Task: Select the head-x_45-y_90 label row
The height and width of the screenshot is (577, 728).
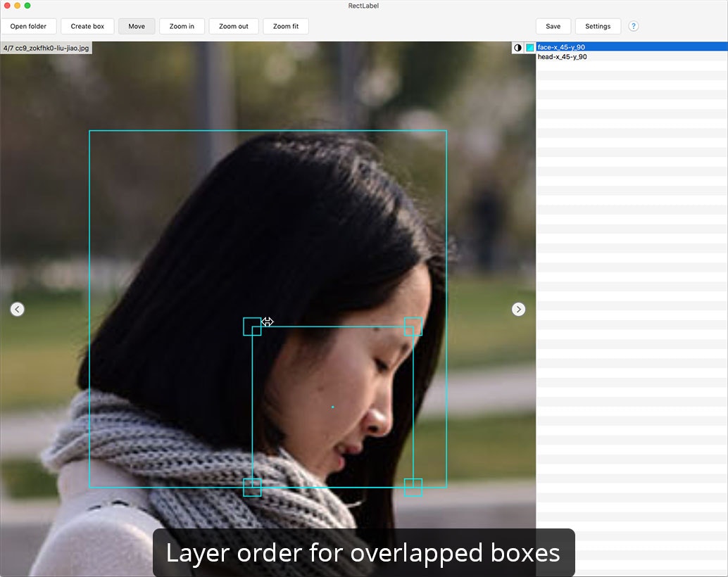Action: 632,56
